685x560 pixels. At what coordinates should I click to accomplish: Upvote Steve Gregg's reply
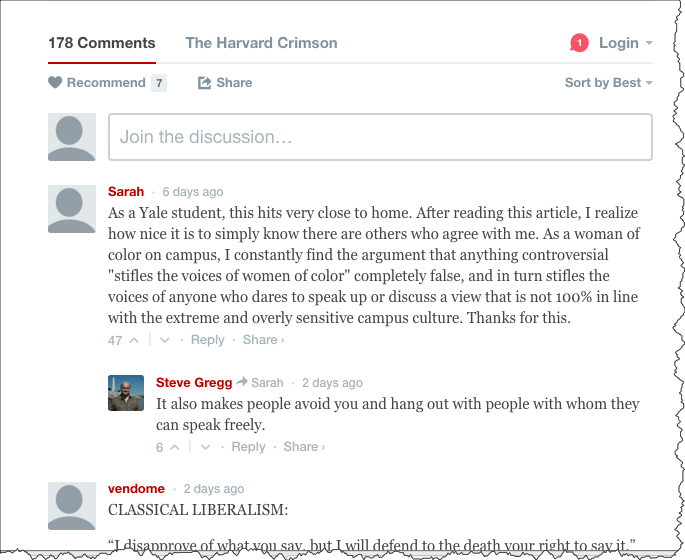click(x=174, y=447)
